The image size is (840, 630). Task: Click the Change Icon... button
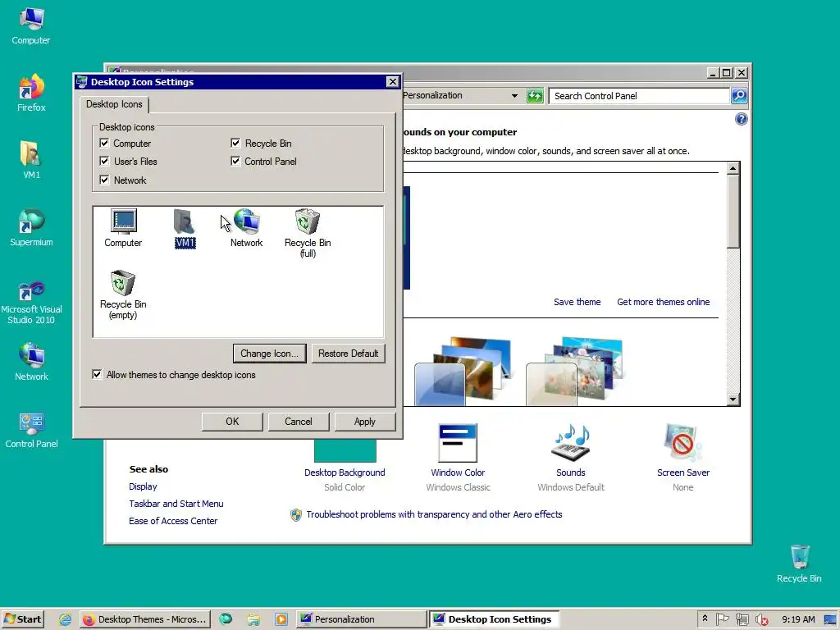coord(269,354)
